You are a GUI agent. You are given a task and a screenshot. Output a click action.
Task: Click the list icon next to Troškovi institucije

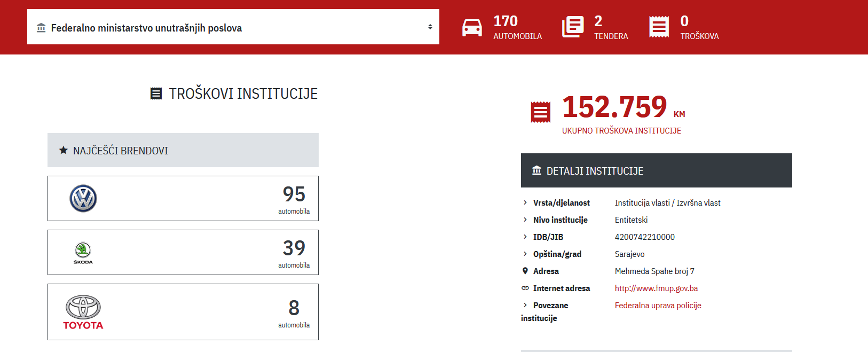tap(156, 93)
